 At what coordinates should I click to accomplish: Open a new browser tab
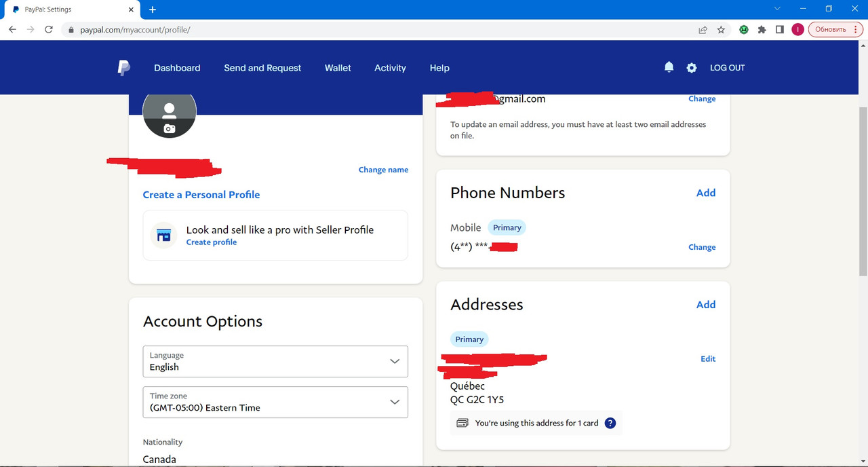pos(153,10)
